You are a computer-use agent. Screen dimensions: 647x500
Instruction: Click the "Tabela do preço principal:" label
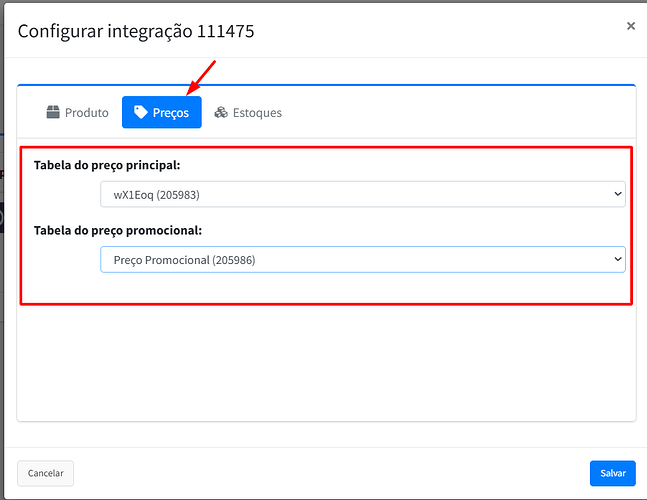point(106,165)
